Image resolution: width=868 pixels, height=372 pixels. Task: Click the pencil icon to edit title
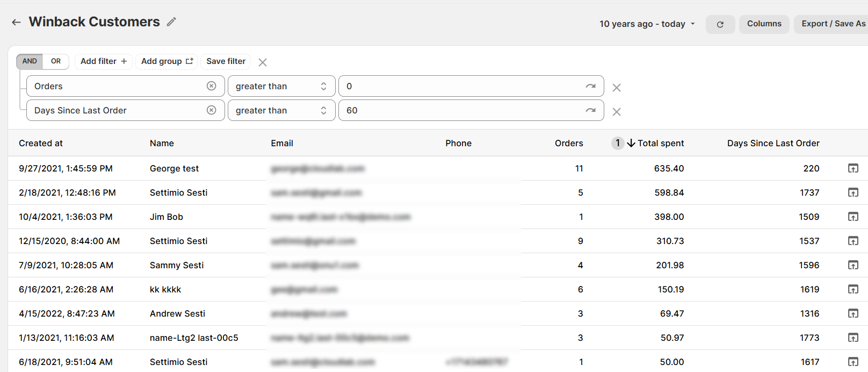click(171, 22)
